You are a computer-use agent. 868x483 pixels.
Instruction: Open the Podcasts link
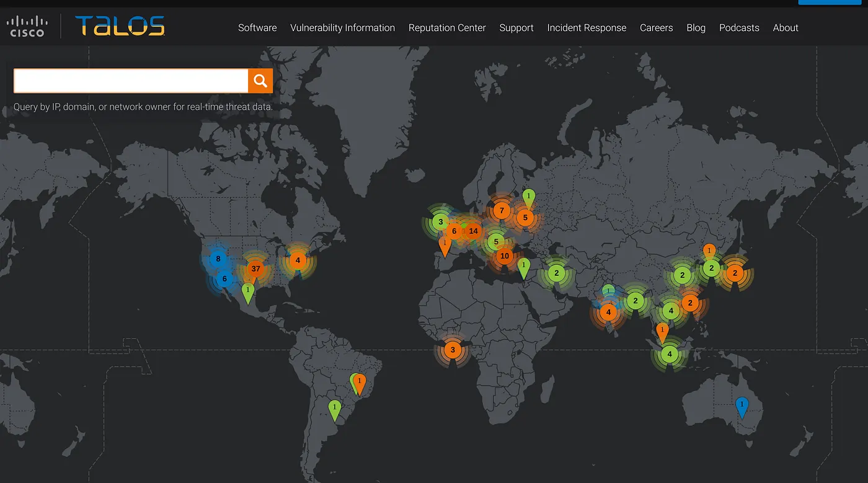pyautogui.click(x=739, y=28)
